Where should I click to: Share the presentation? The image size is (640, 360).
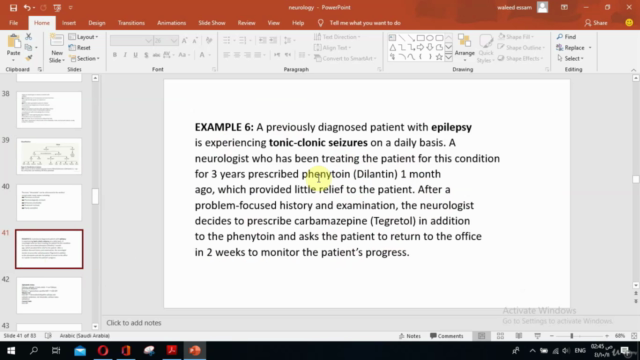596,23
